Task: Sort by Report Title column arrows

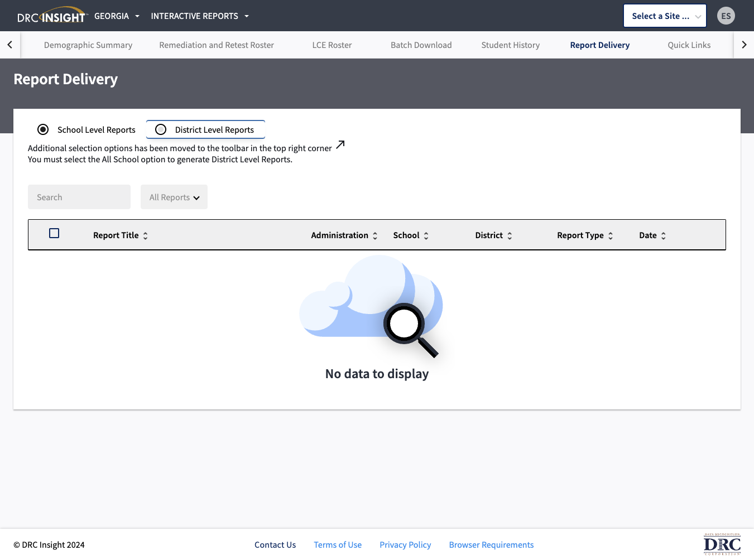Action: tap(146, 235)
